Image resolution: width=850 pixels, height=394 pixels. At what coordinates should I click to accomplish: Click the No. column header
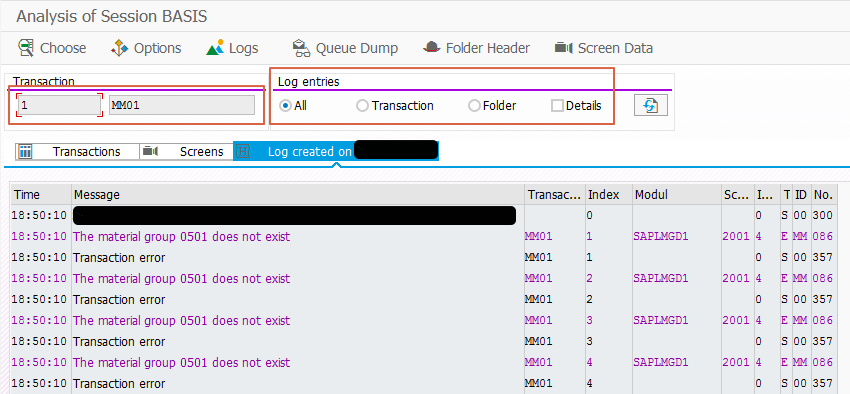coord(823,195)
